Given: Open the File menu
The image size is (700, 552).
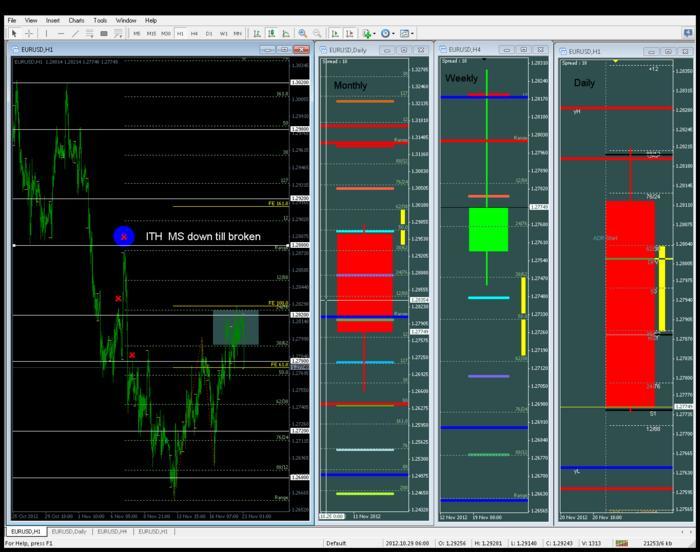Looking at the screenshot, I should coord(12,21).
